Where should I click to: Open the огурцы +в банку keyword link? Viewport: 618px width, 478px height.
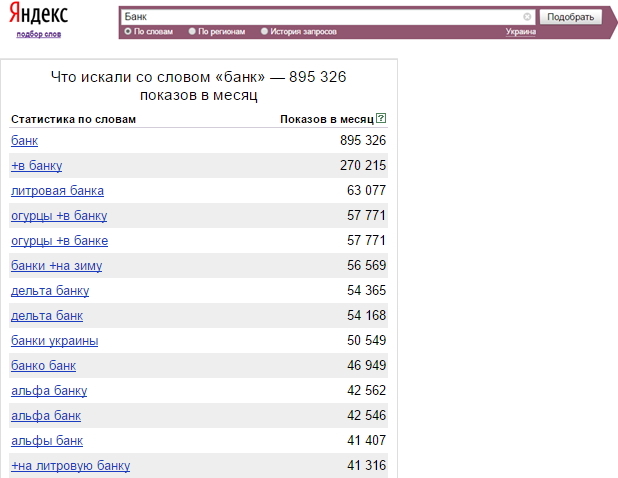point(59,216)
